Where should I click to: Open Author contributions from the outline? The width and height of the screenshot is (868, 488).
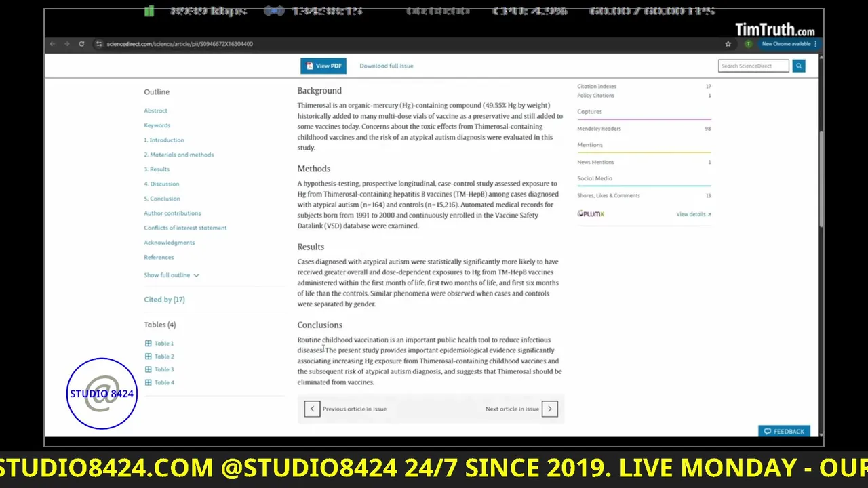point(172,213)
